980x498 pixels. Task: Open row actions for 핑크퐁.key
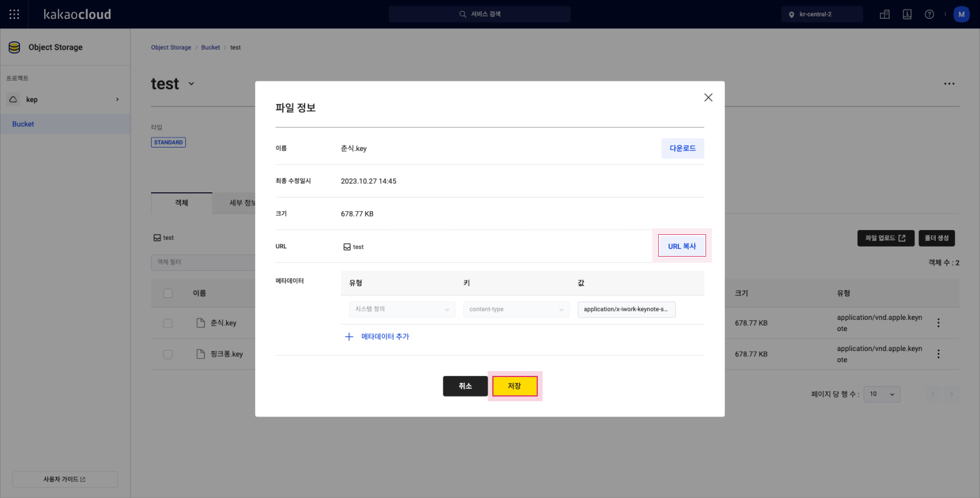point(938,354)
